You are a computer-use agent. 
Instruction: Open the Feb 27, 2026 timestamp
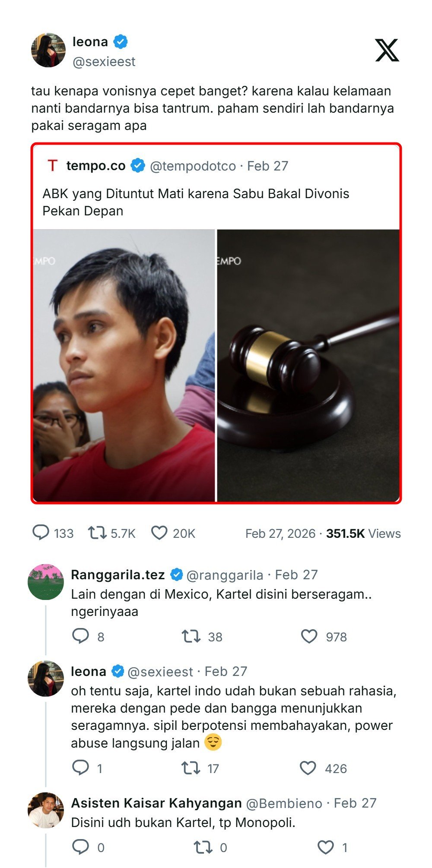tap(280, 533)
